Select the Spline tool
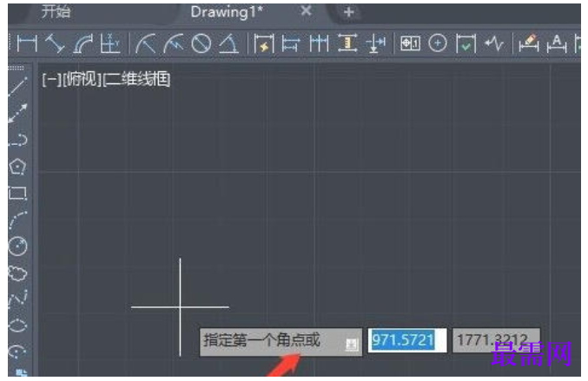Viewport: 588px width, 381px height. pos(17,299)
